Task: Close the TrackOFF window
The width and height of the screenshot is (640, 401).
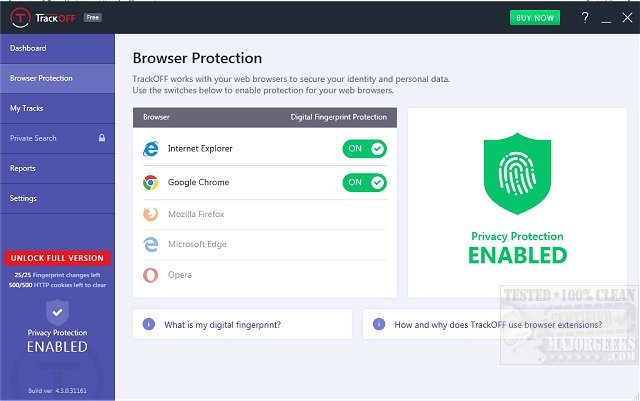Action: click(x=627, y=18)
